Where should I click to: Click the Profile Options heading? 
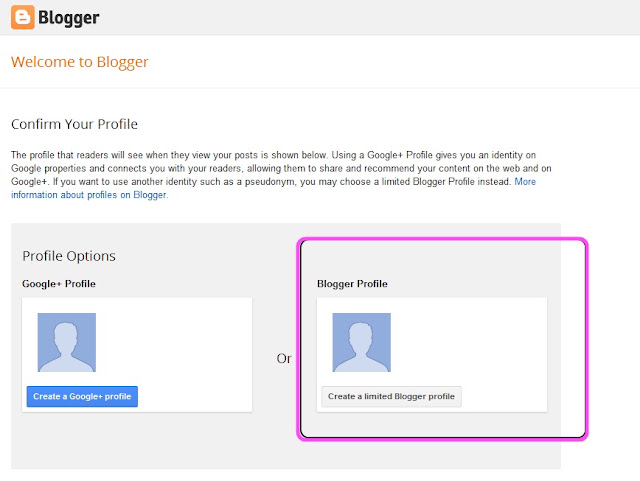click(x=69, y=256)
